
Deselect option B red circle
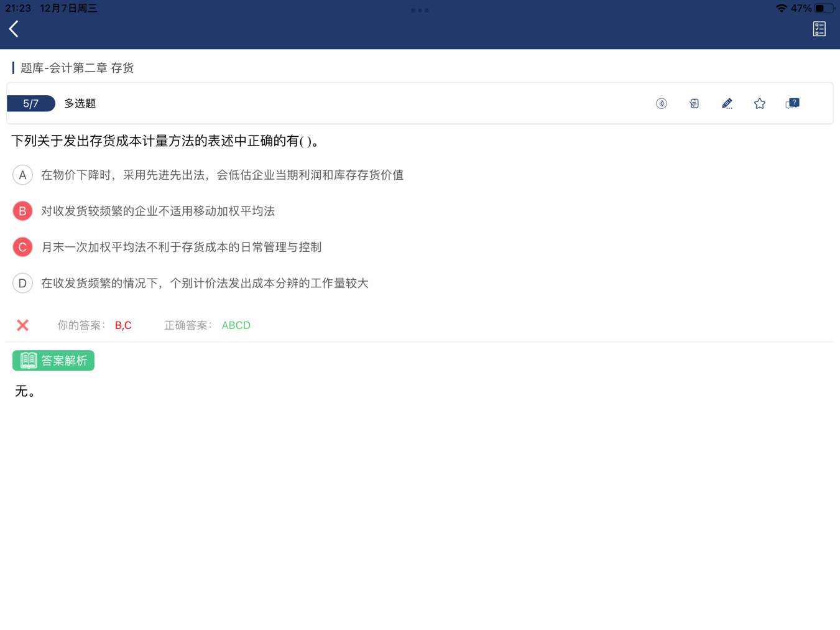point(22,211)
